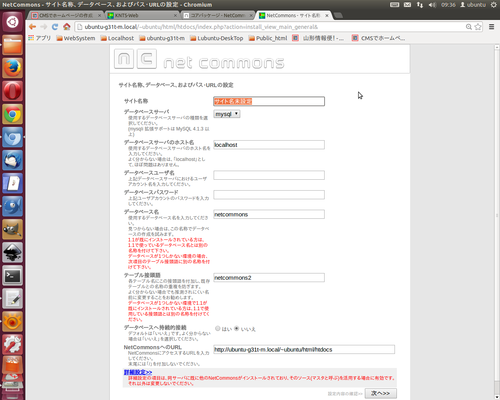
Task: Close the KNTS-Web tab
Action: point(176,15)
